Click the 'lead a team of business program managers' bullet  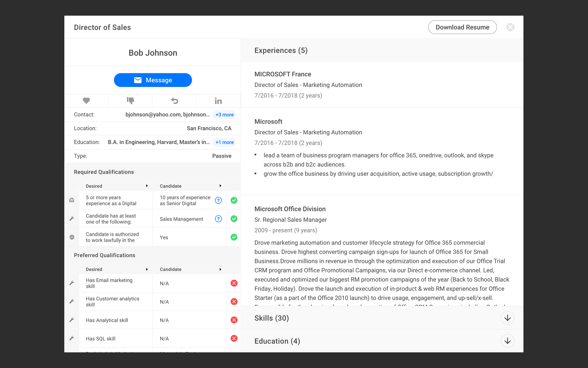tap(379, 160)
